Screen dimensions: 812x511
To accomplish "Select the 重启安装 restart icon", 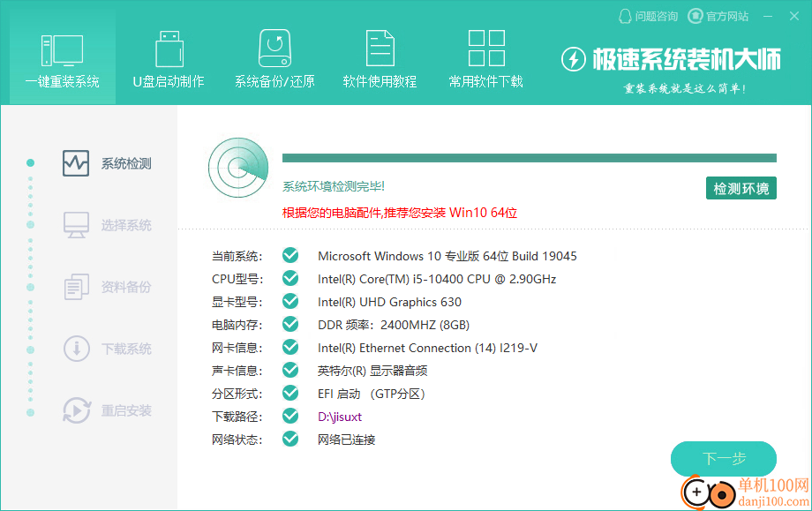I will 77,410.
